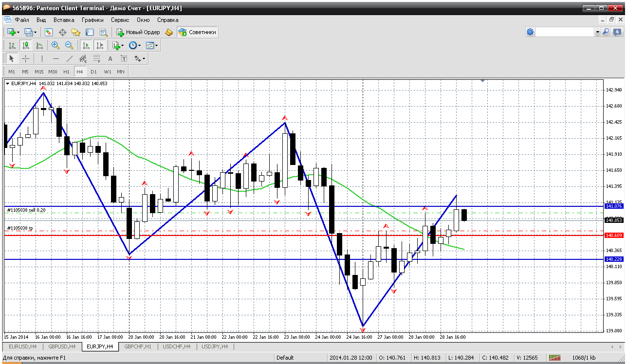The width and height of the screenshot is (627, 364).
Task: Select the text label tool
Action: coord(124,58)
